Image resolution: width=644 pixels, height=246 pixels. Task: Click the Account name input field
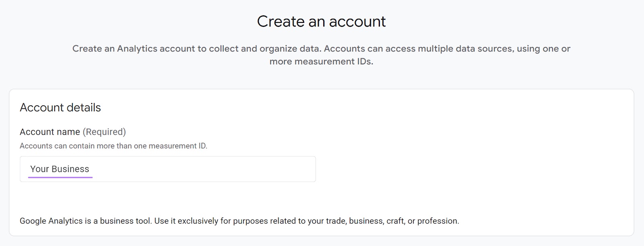(x=167, y=169)
